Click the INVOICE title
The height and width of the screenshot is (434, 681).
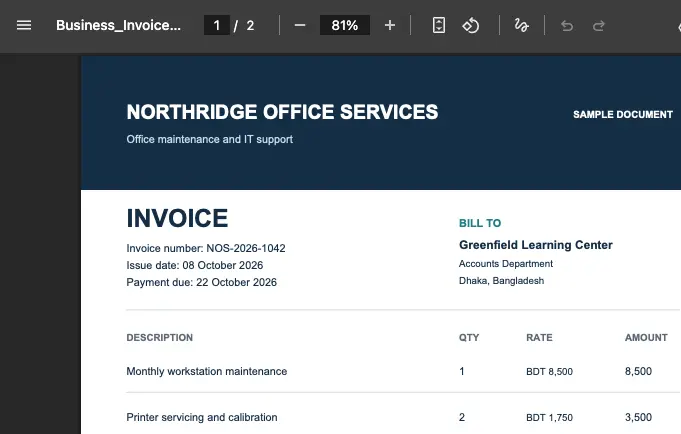[x=177, y=218]
